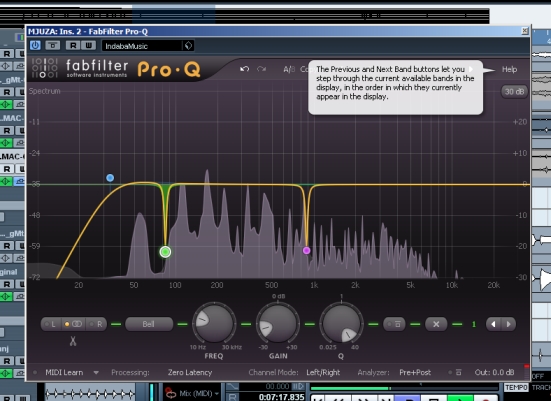
Task: Click the TEMPO button in Cubase transport
Action: click(516, 387)
